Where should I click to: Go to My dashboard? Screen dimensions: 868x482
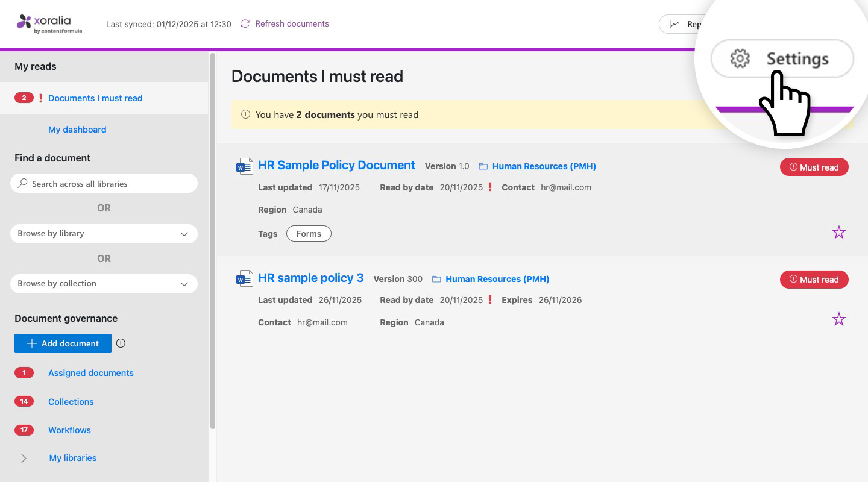click(x=77, y=130)
